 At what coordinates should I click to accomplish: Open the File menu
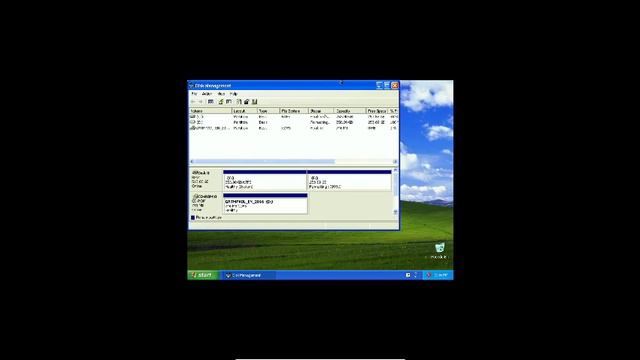point(194,94)
